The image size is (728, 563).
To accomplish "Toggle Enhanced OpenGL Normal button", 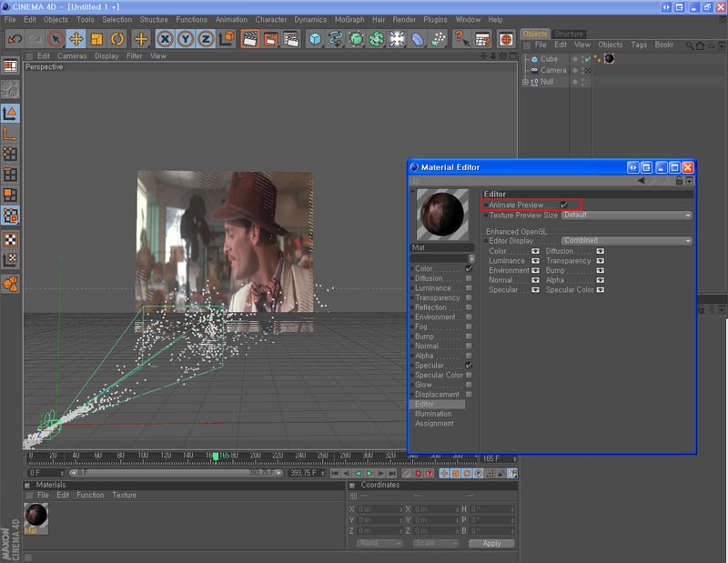I will tap(535, 280).
